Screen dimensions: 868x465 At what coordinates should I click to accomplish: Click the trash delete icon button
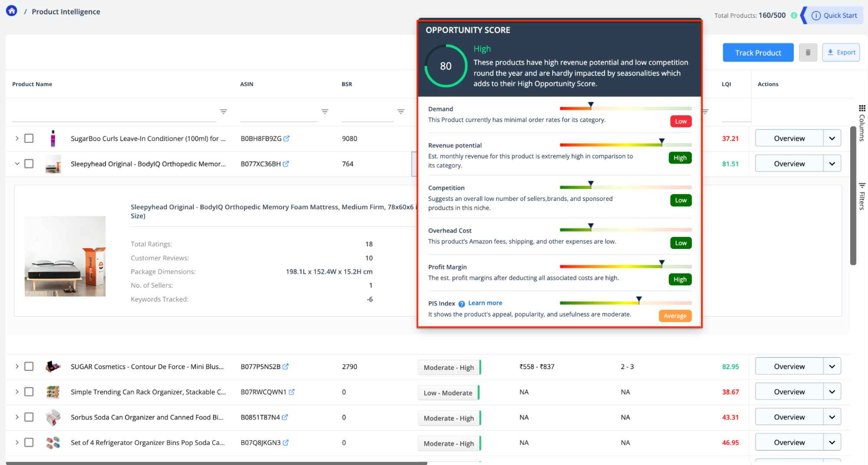tap(808, 53)
